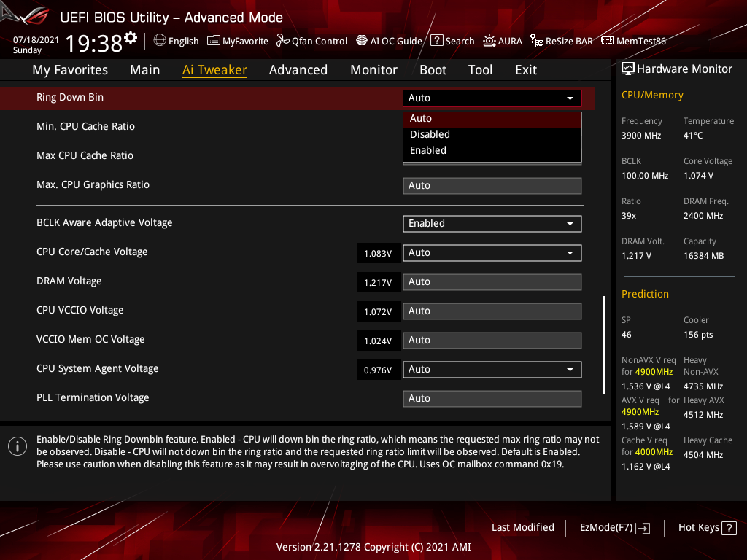Screen dimensions: 747x560
Task: Switch to the Boot tab
Action: [433, 69]
